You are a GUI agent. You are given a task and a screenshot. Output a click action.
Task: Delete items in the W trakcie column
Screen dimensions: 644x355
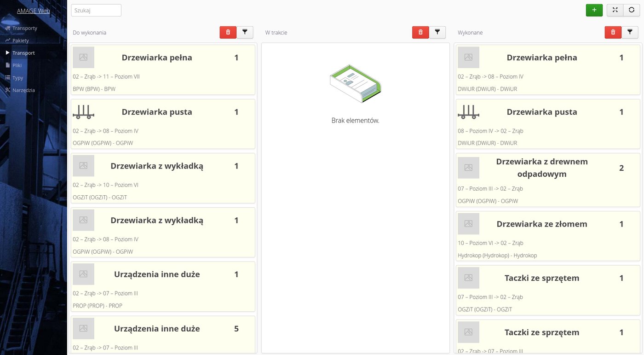420,32
